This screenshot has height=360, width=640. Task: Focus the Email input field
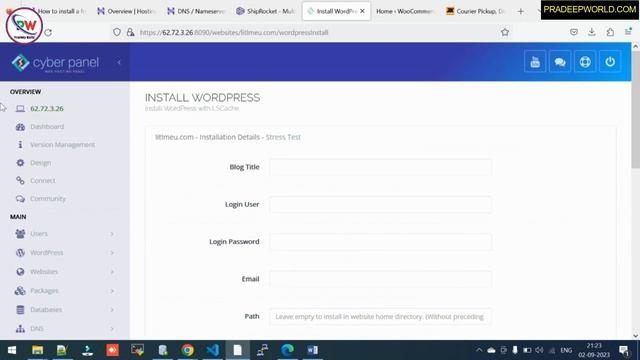click(380, 279)
